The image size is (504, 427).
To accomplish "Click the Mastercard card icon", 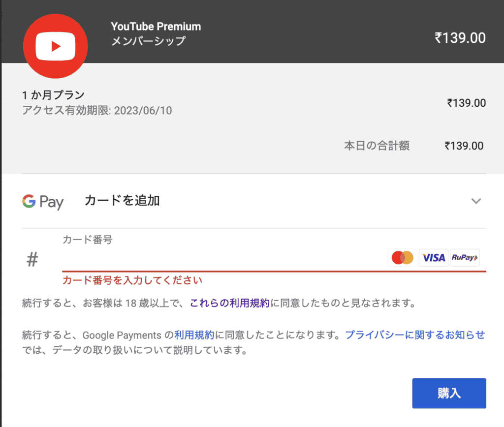I will pyautogui.click(x=403, y=258).
